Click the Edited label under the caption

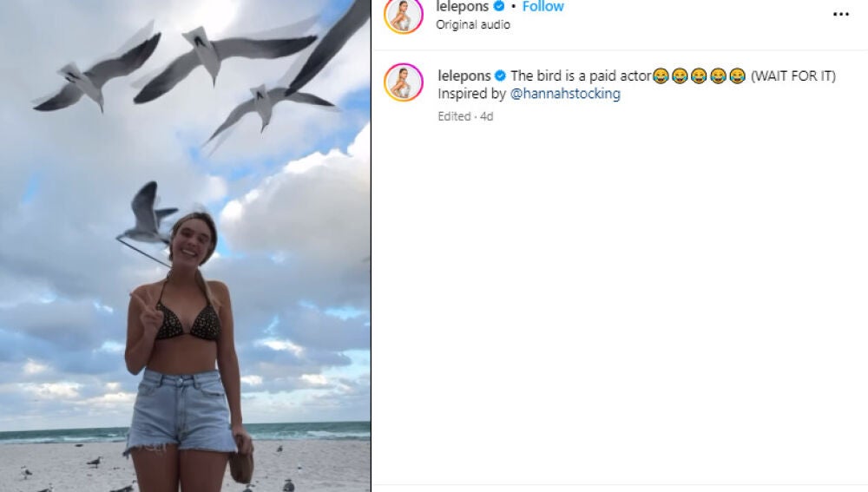(x=454, y=116)
